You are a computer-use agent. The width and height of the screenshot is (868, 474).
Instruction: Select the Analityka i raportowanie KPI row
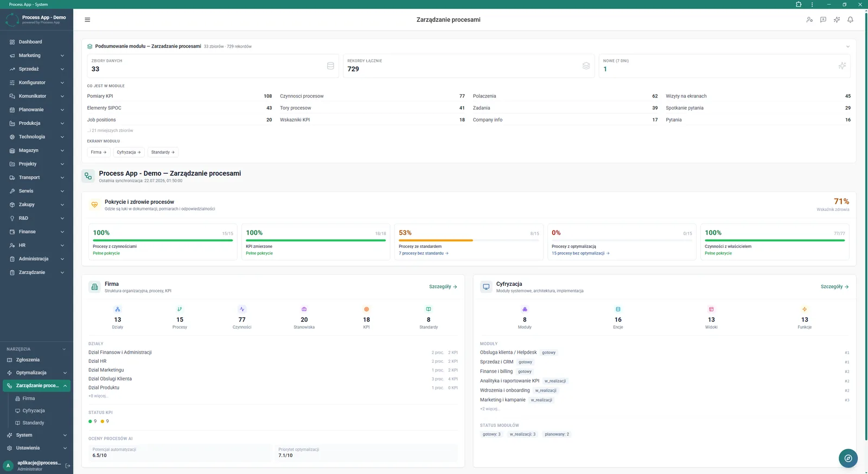(x=665, y=381)
